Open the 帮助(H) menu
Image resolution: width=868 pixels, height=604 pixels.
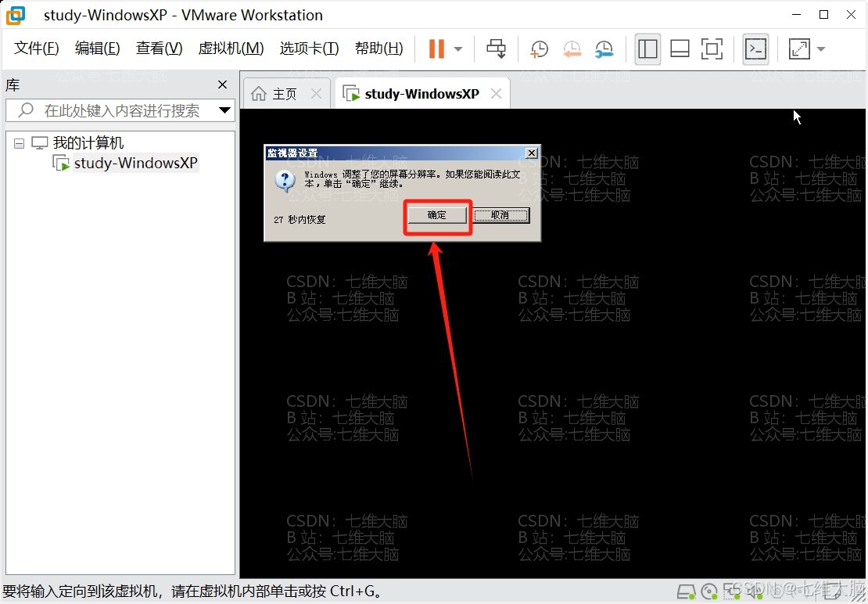click(x=378, y=49)
